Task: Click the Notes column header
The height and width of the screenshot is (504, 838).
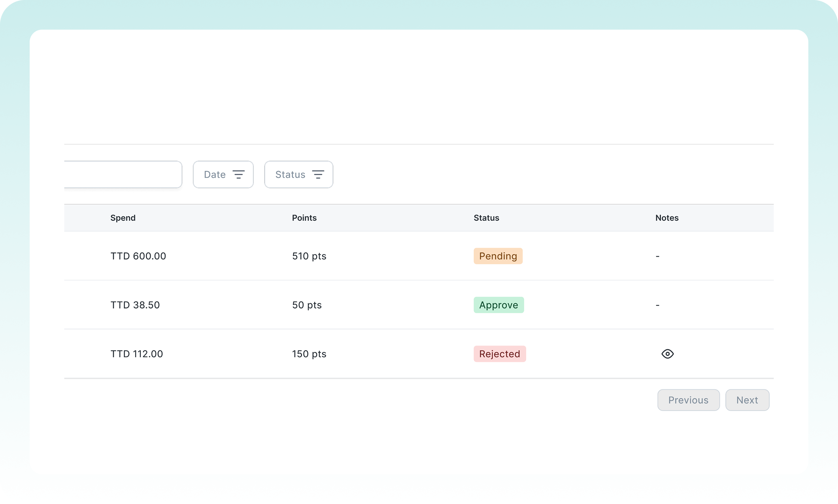Action: [x=667, y=218]
